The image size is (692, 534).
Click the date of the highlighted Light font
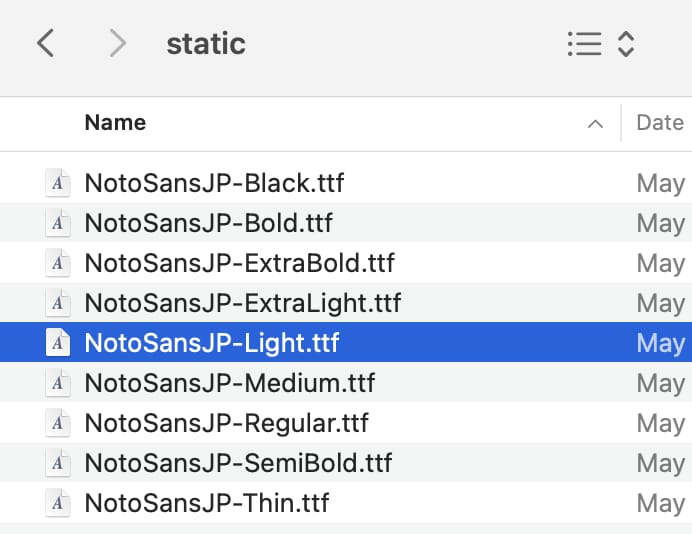pos(660,343)
